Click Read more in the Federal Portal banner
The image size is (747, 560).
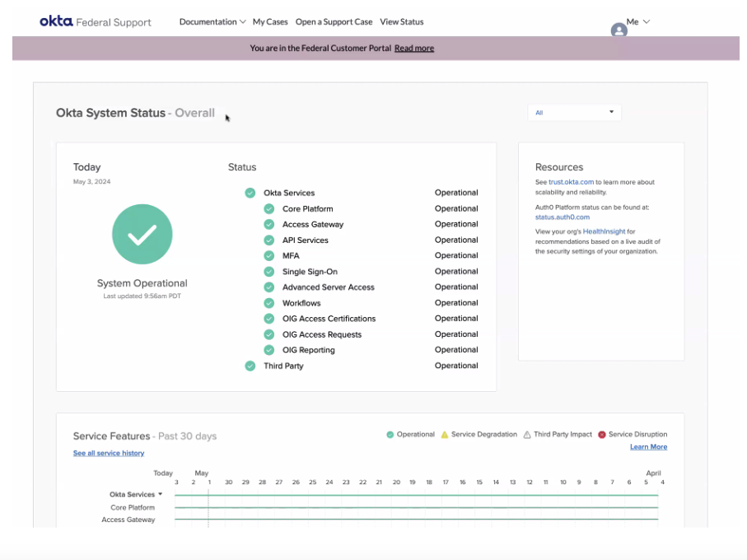click(x=414, y=48)
